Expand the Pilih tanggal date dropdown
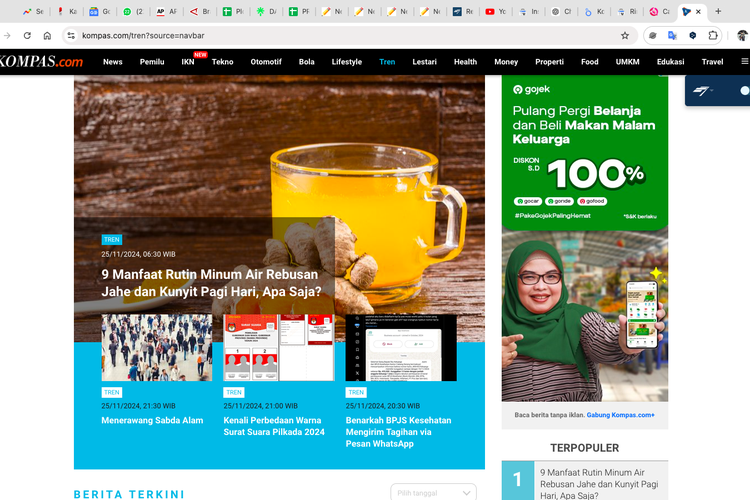The image size is (750, 500). point(434,493)
